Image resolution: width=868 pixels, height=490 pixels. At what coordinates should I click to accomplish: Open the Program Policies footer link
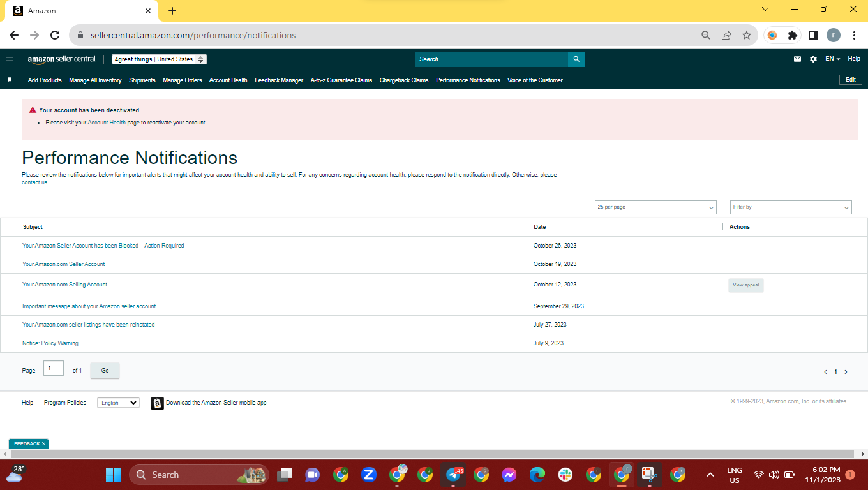click(x=65, y=403)
